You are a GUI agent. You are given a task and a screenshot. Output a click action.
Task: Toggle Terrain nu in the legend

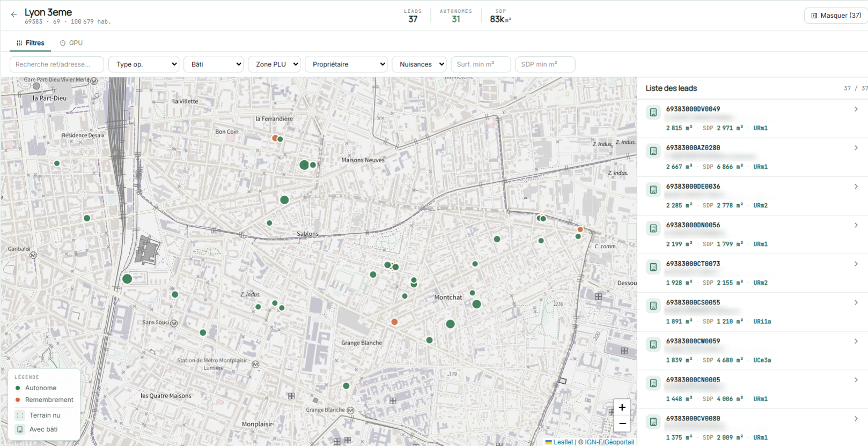[x=38, y=415]
